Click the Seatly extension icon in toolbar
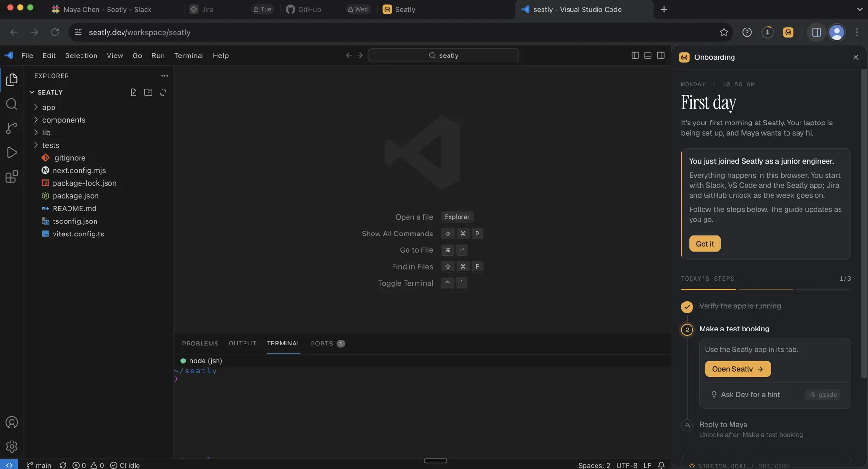This screenshot has height=469, width=868. (x=788, y=32)
